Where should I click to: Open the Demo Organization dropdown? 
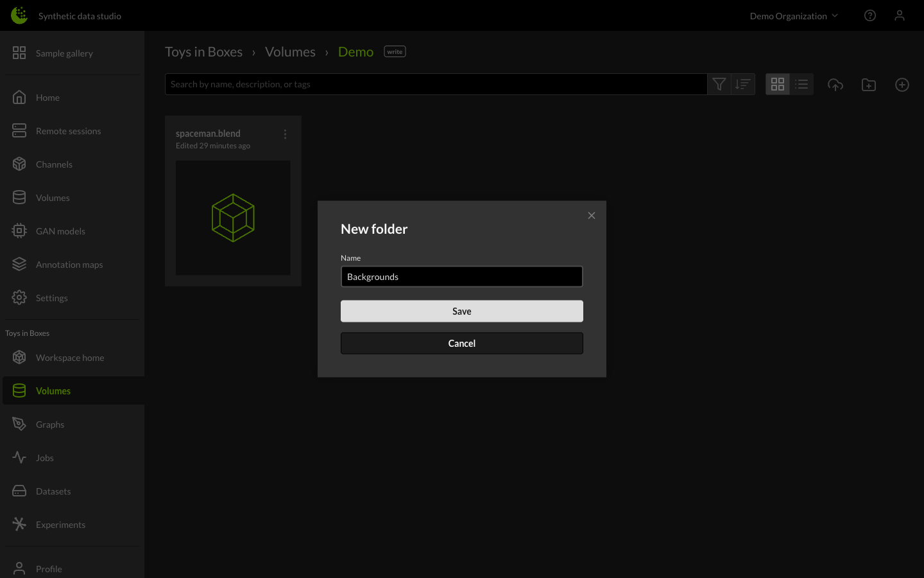coord(793,15)
